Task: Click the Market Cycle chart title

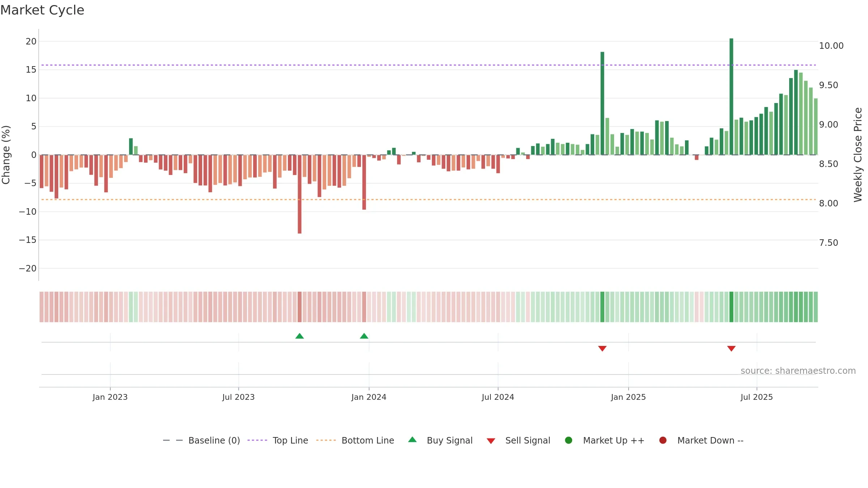Action: click(x=42, y=10)
